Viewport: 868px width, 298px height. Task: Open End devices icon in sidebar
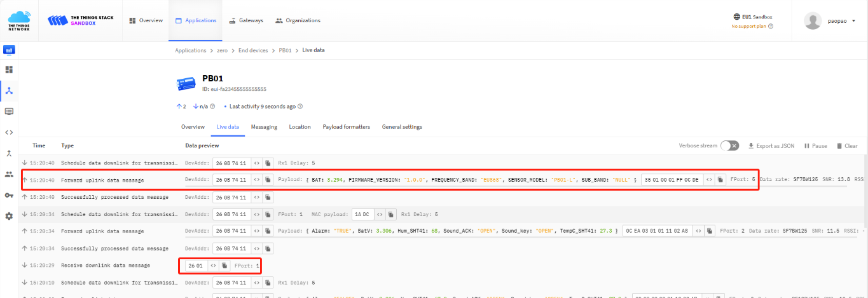coord(9,90)
